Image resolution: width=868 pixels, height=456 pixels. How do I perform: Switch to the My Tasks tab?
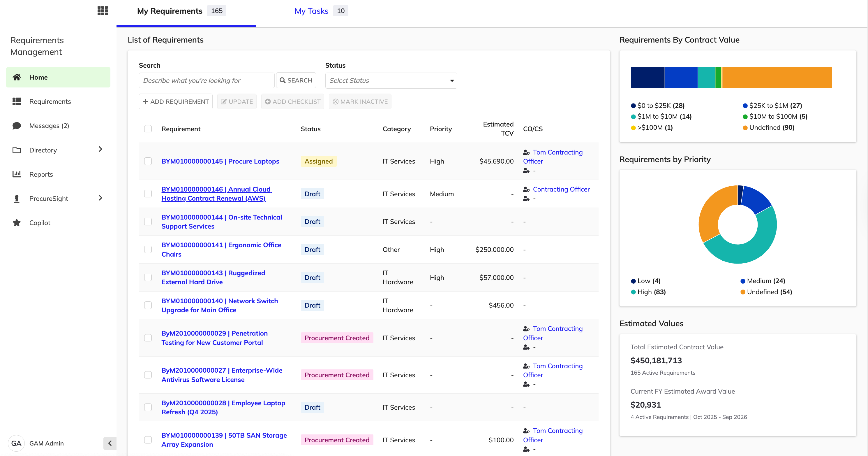pos(321,11)
